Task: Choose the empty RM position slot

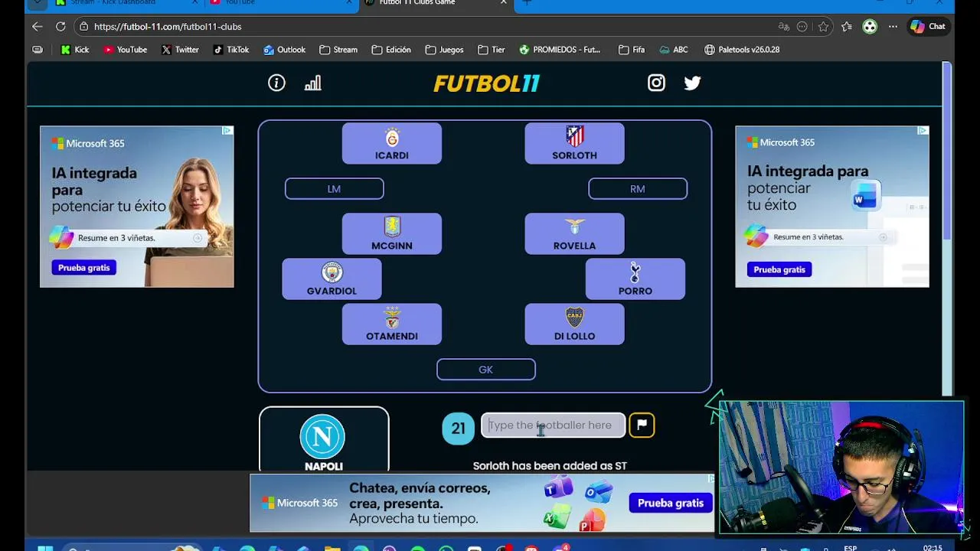Action: click(638, 189)
